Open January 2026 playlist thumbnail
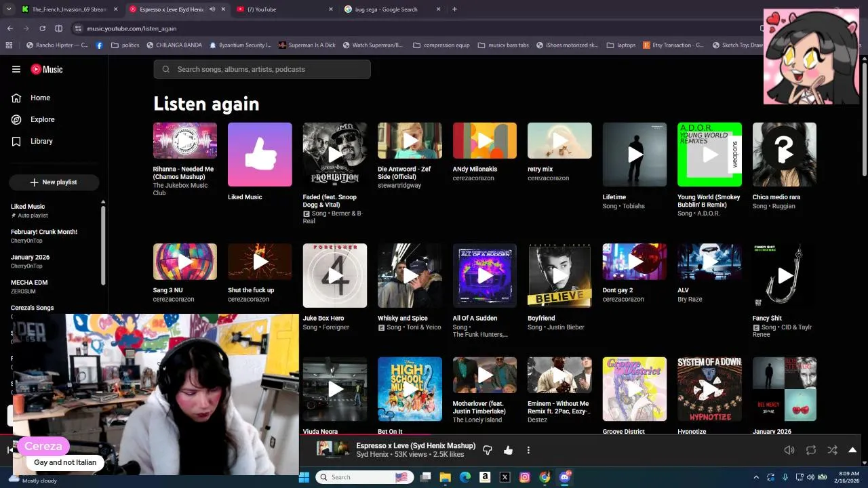The height and width of the screenshot is (488, 868). 785,389
